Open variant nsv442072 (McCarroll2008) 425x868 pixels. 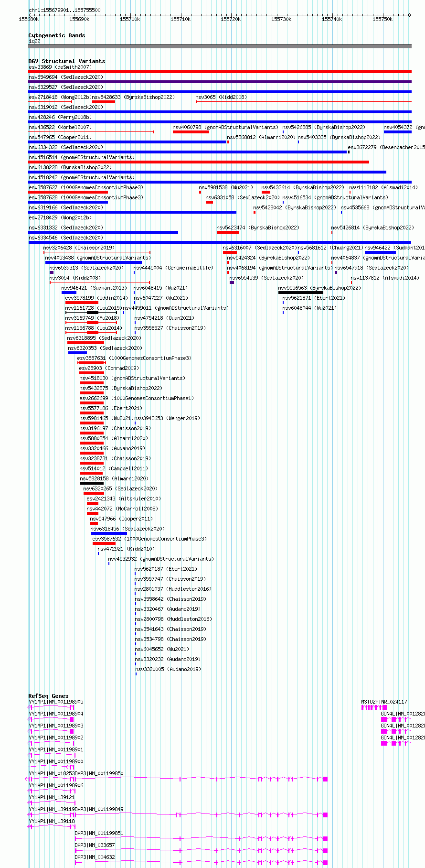click(x=122, y=509)
